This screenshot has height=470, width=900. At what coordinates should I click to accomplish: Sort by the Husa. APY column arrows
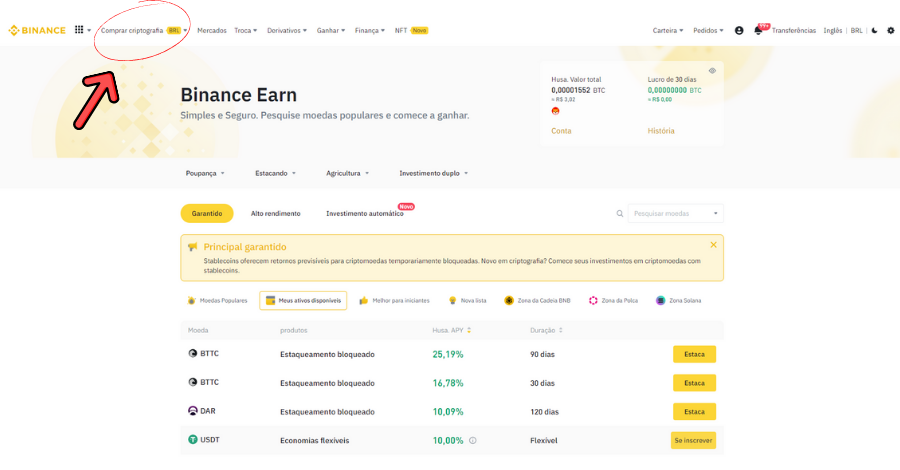point(469,331)
